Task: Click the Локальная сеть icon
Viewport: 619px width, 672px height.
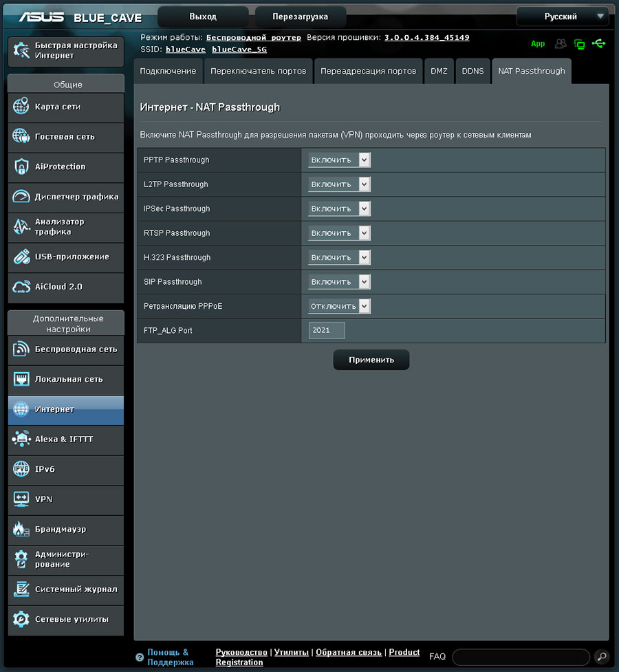Action: coord(21,379)
